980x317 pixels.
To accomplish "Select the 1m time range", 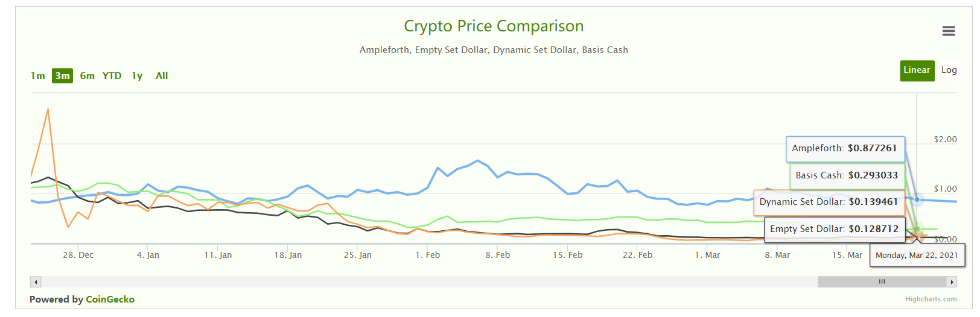I will (x=38, y=76).
